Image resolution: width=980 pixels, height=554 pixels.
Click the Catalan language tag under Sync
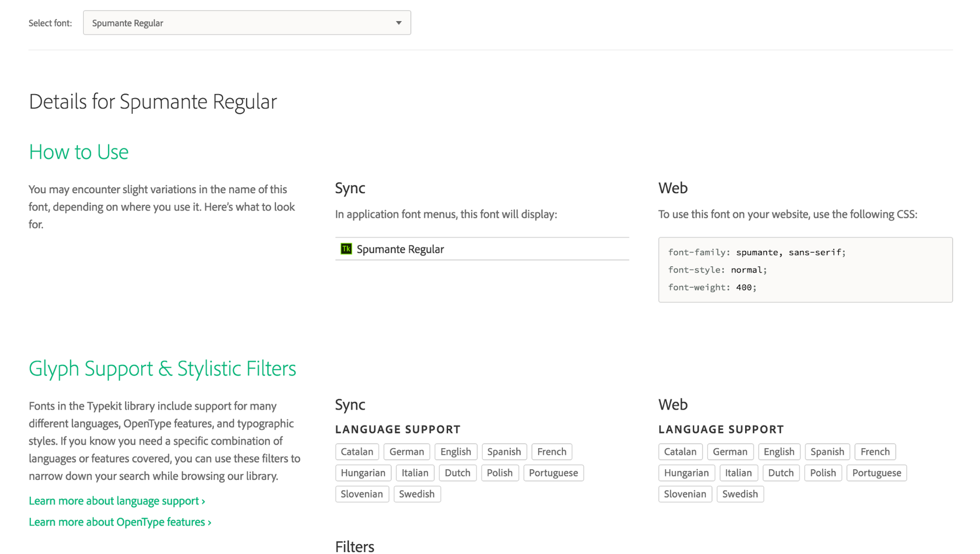click(x=357, y=452)
